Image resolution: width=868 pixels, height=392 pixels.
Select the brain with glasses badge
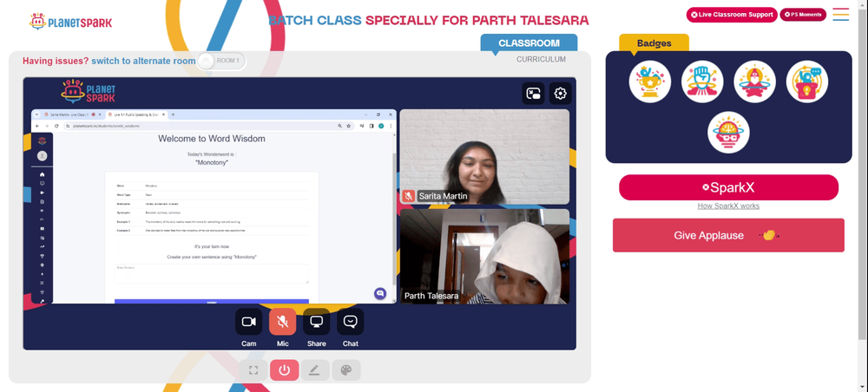coord(728,133)
